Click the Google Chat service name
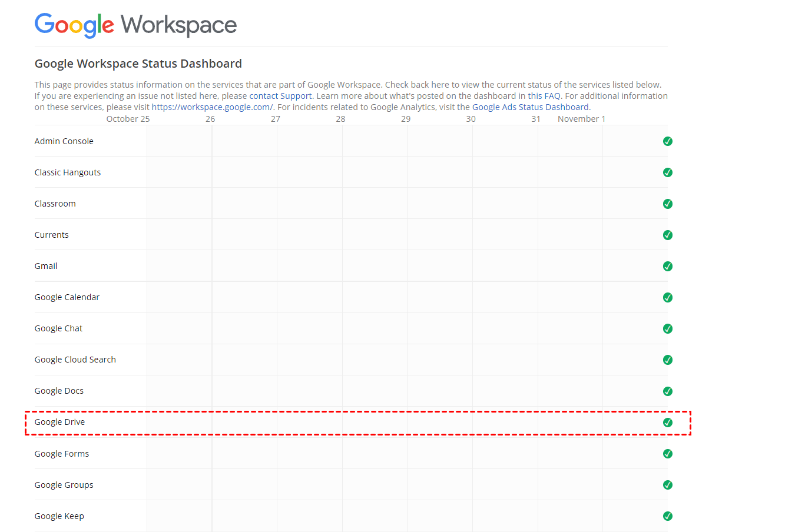This screenshot has width=785, height=532. [59, 328]
